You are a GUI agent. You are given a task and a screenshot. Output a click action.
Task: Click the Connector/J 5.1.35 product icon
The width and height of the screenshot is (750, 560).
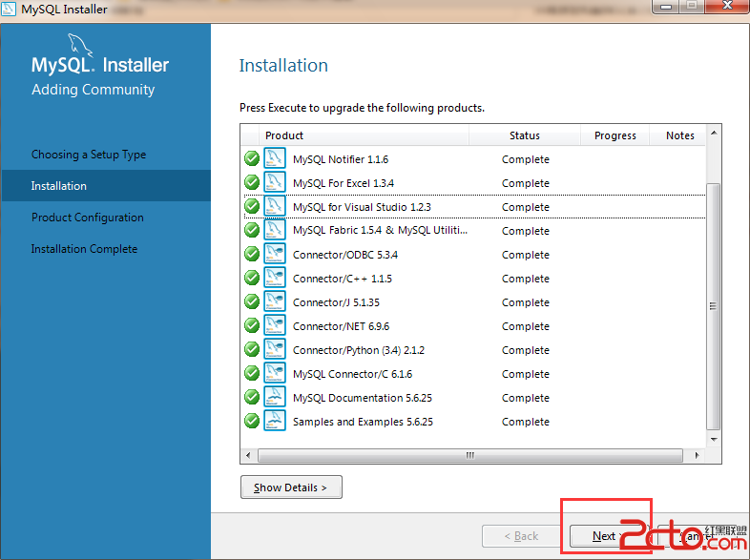coord(275,301)
